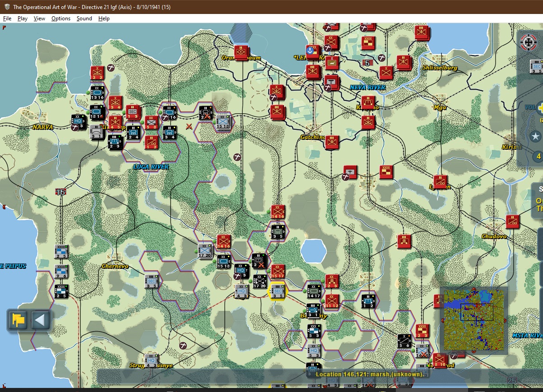The width and height of the screenshot is (543, 392).
Task: Select the black X unit 5 6
Action: (x=404, y=341)
